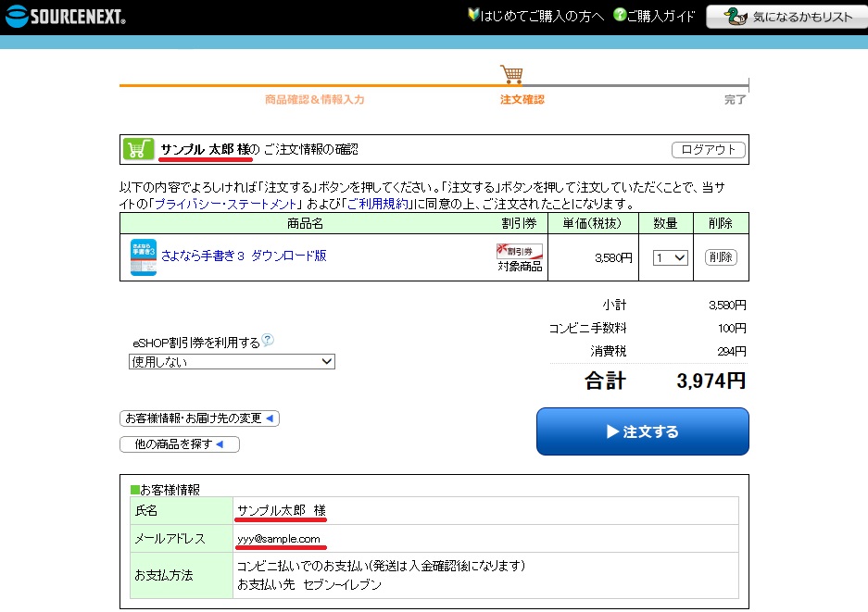868x612 pixels.
Task: Click the 小計 3,580円 value
Action: (x=727, y=305)
